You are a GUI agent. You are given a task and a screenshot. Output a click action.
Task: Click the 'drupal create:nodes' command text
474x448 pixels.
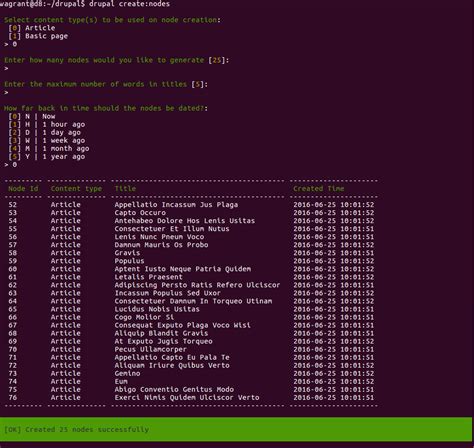click(129, 4)
